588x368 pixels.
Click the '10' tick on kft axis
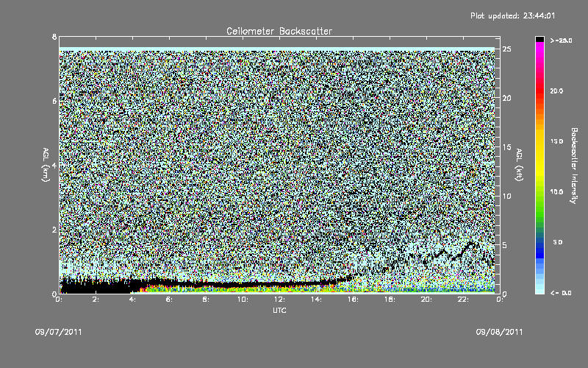click(x=507, y=196)
